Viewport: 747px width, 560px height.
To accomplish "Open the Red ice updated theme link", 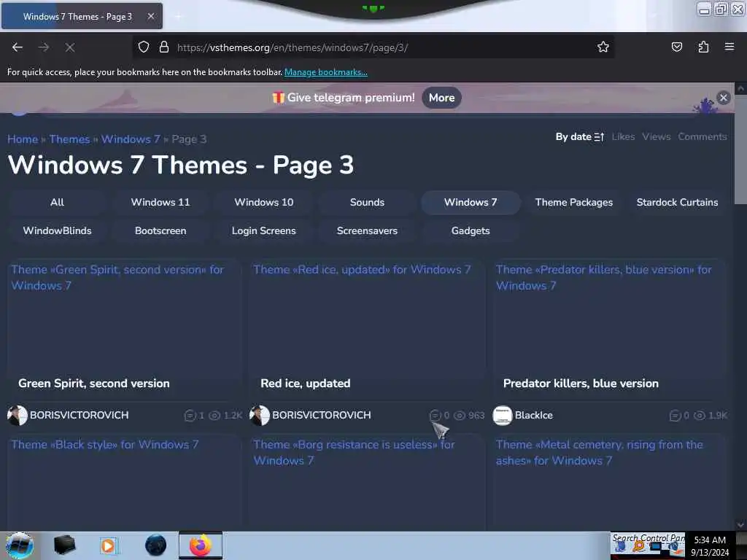I will point(362,270).
